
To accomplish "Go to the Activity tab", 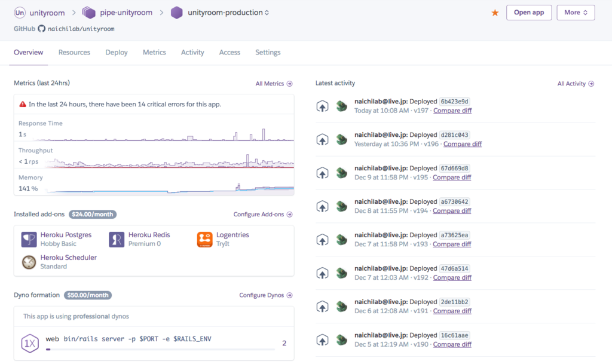I will click(192, 52).
